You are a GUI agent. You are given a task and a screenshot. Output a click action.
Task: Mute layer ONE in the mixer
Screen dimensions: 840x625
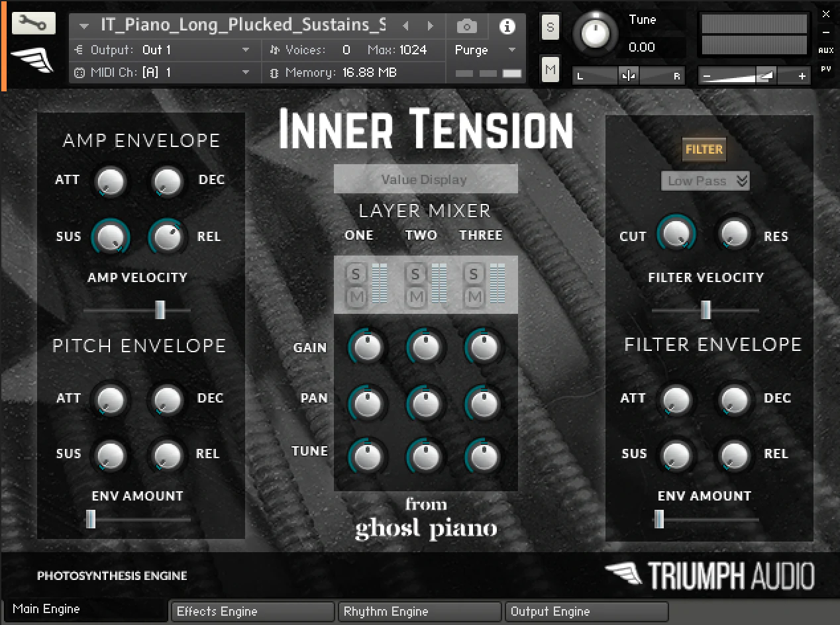(356, 297)
